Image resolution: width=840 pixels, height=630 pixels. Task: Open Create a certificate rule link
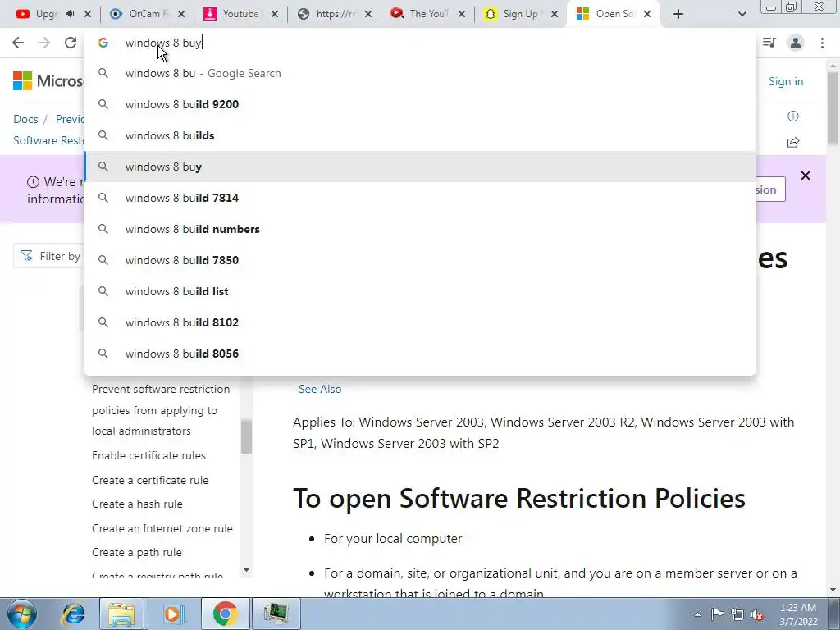[x=150, y=480]
